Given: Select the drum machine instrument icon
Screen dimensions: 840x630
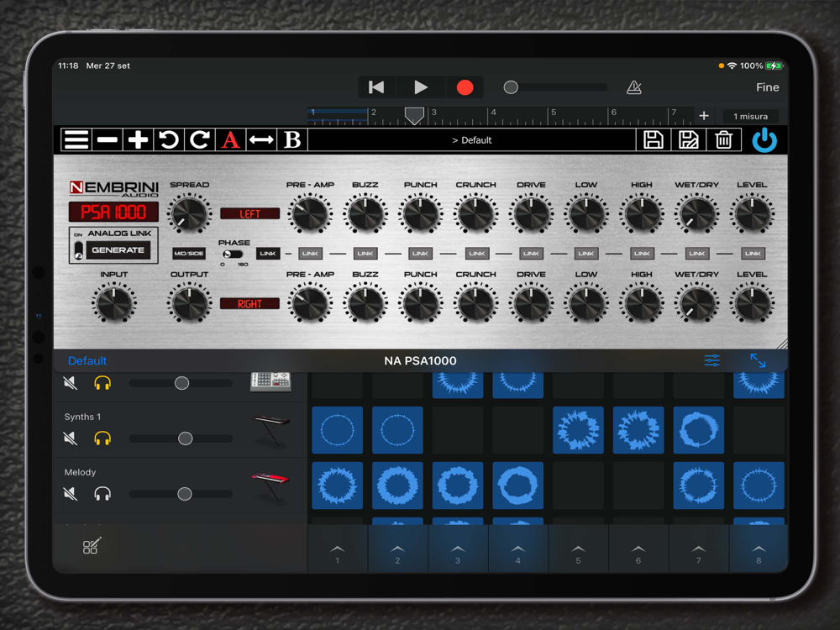Looking at the screenshot, I should 270,381.
